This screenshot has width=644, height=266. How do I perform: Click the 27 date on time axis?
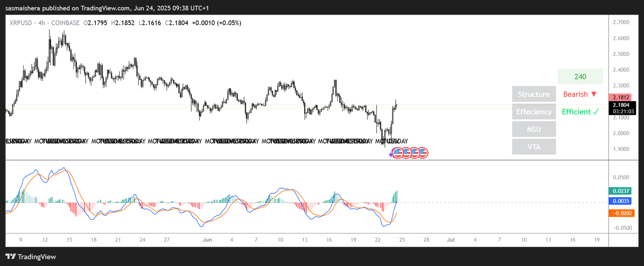[167, 240]
